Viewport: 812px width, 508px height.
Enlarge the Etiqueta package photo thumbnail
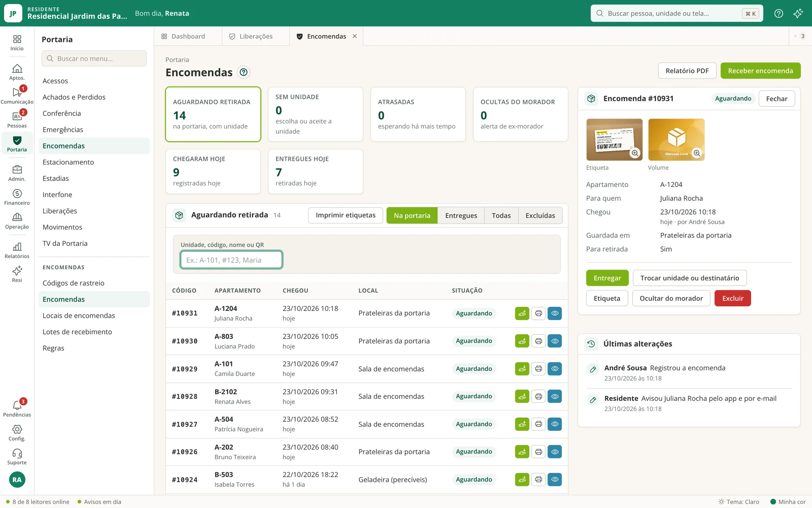614,139
